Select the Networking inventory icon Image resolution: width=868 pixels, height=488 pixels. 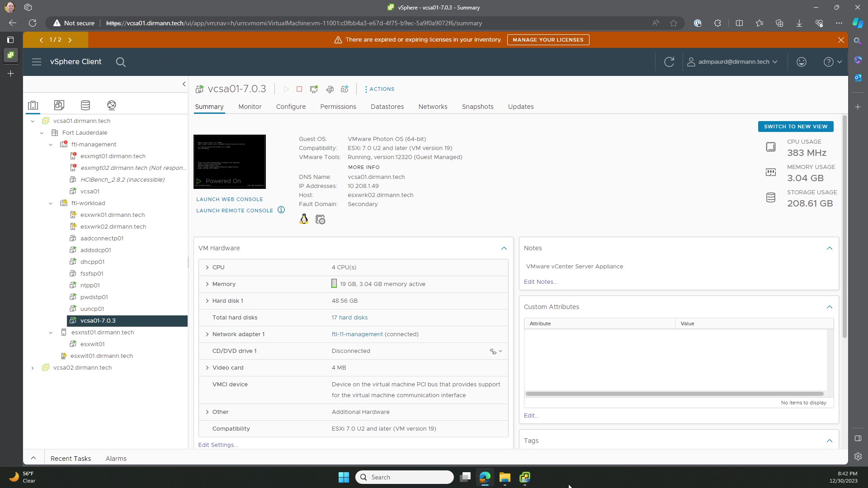112,105
